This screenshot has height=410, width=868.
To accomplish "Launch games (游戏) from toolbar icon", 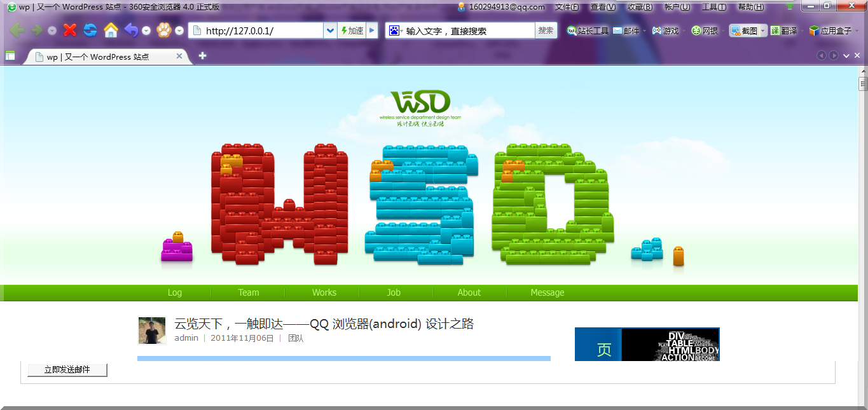I will pyautogui.click(x=665, y=30).
